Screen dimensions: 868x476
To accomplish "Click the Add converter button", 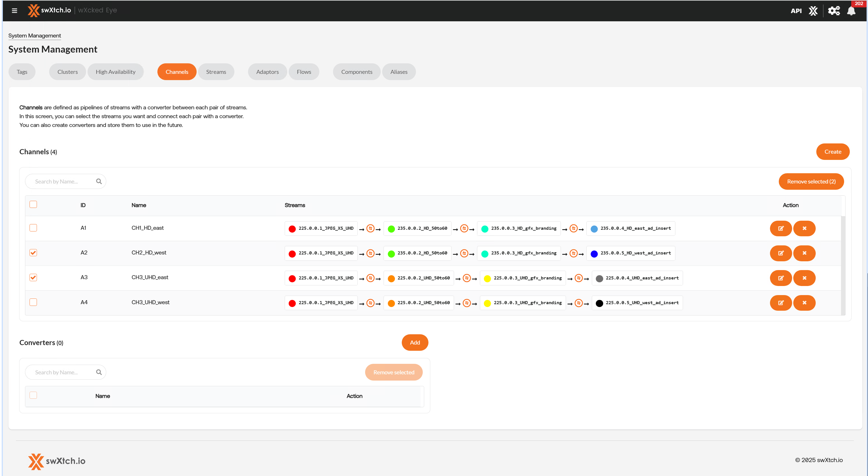I will point(415,342).
